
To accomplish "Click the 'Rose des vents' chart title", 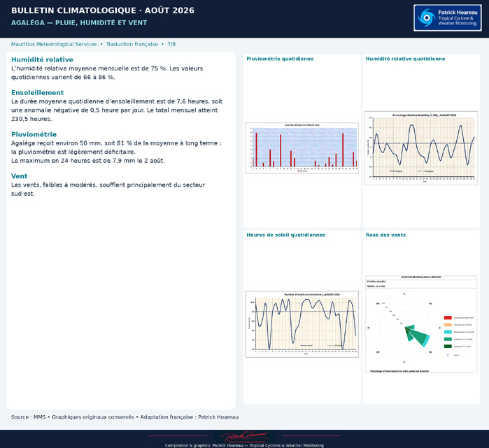I will tap(385, 235).
